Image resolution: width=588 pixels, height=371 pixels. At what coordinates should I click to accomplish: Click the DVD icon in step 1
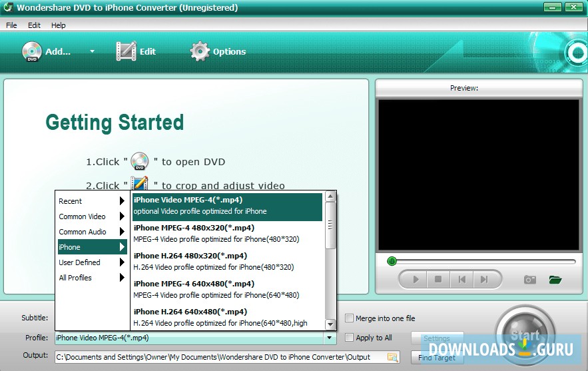click(139, 161)
